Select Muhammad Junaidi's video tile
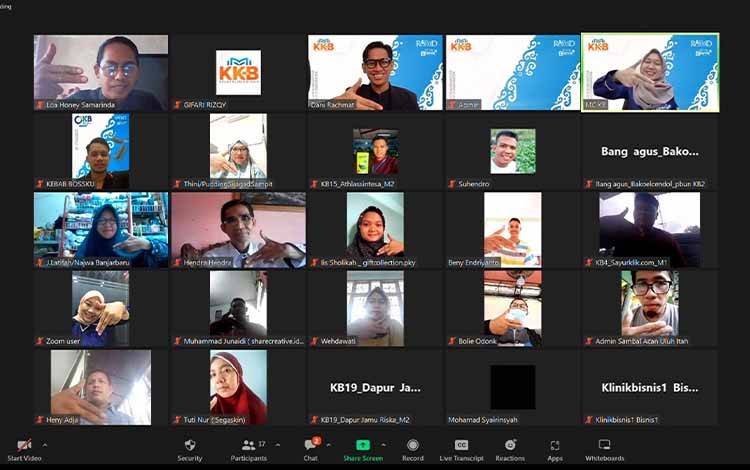The image size is (750, 470). click(x=238, y=308)
